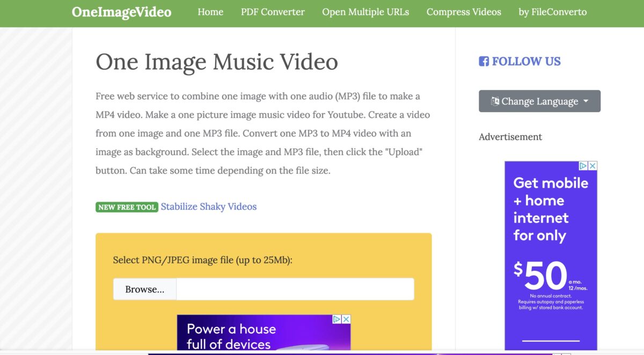
Task: Click the Select PNG/JPEG image file label
Action: [x=202, y=260]
